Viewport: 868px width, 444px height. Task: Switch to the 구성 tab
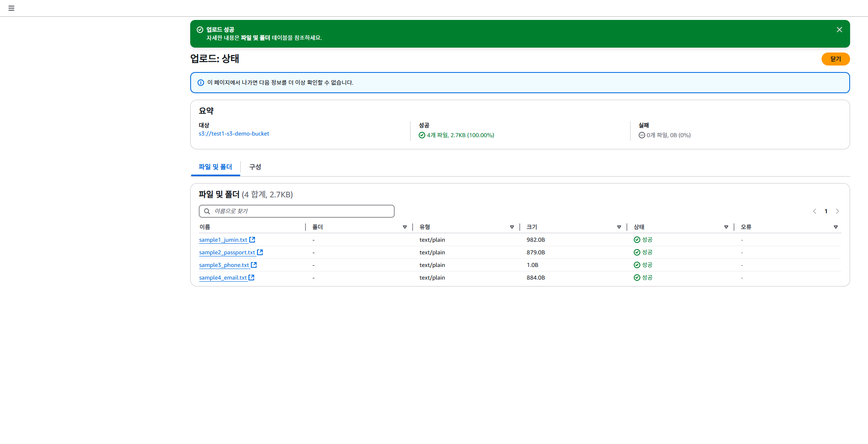coord(255,167)
